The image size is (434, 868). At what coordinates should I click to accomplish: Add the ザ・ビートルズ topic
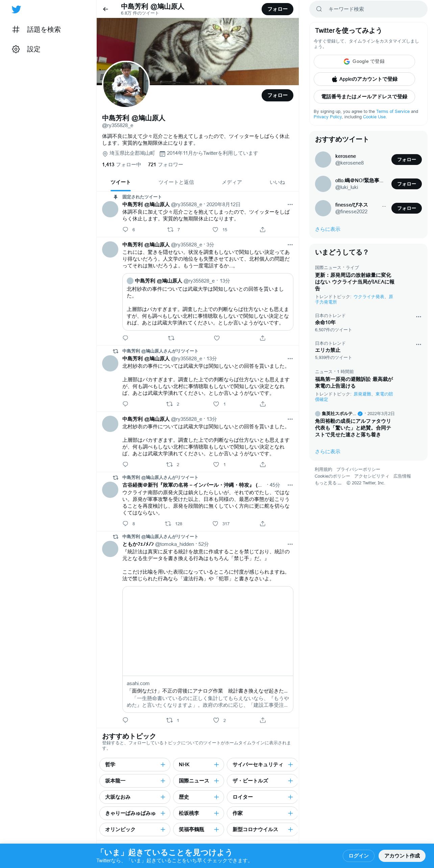[290, 781]
